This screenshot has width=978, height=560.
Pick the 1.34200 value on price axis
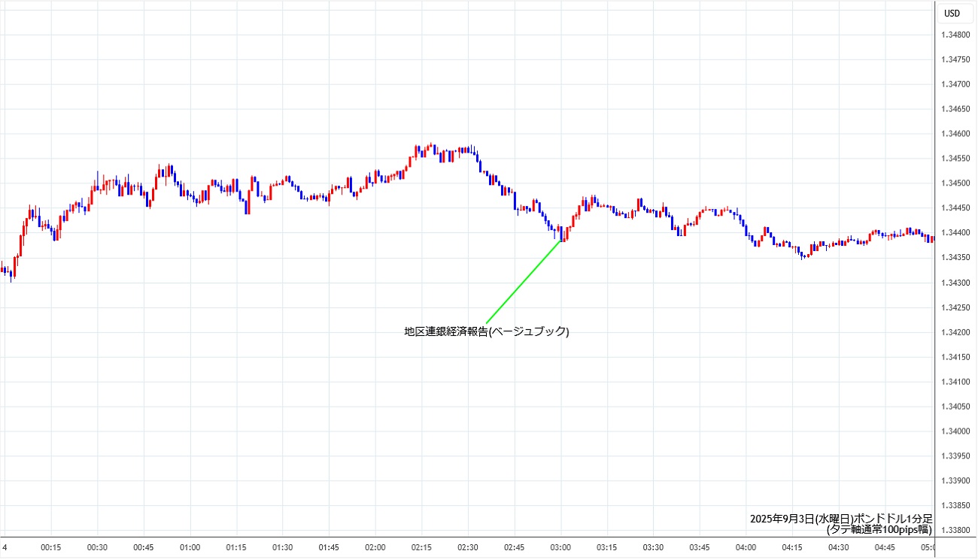point(955,332)
